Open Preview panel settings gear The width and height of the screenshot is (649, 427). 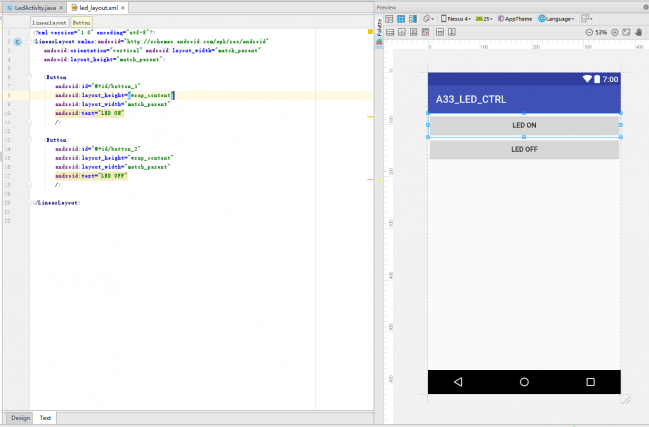646,7
